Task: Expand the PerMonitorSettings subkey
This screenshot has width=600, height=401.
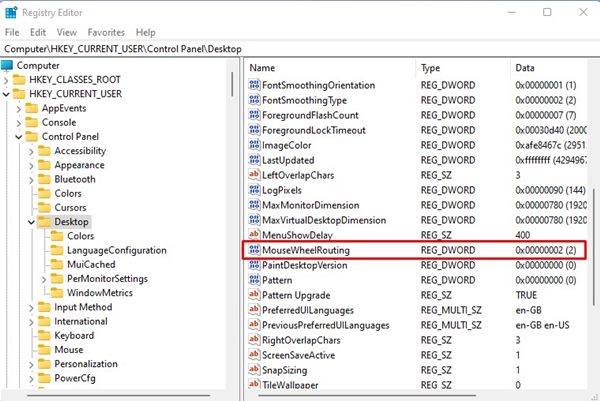Action: 44,279
